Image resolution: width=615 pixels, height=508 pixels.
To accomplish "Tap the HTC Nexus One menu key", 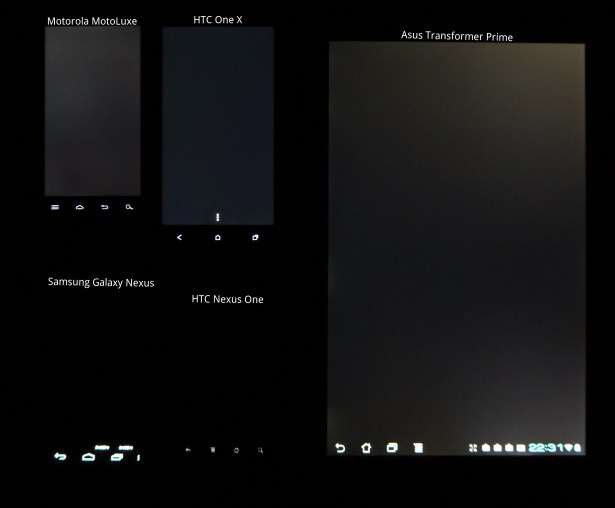I will pyautogui.click(x=213, y=450).
